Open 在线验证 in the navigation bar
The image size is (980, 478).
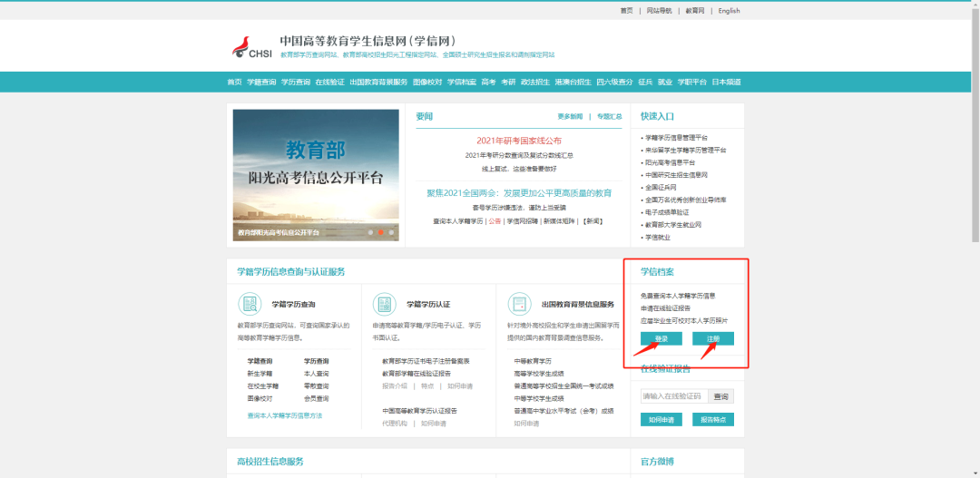pyautogui.click(x=330, y=82)
